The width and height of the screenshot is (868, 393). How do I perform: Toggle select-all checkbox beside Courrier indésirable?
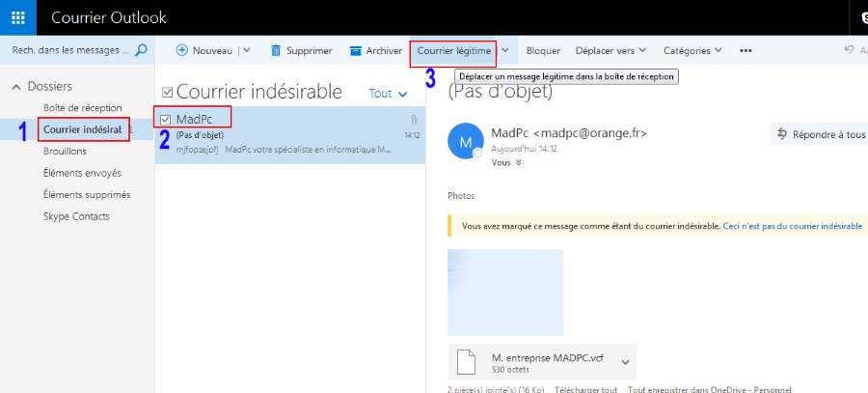click(168, 93)
